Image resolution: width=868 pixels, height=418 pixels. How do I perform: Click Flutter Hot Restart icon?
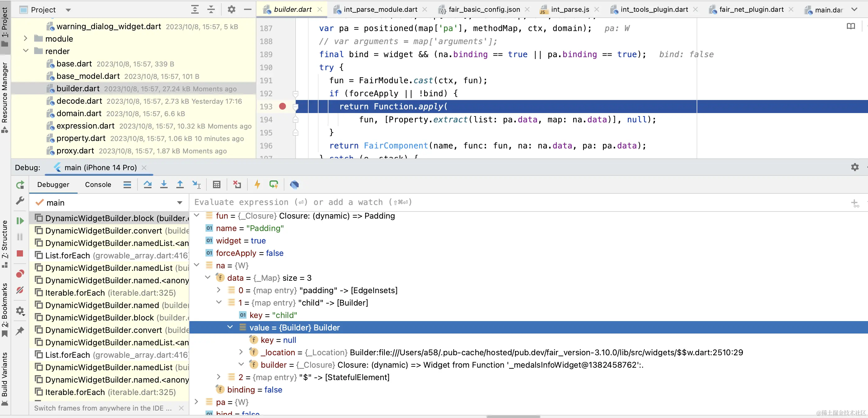274,184
